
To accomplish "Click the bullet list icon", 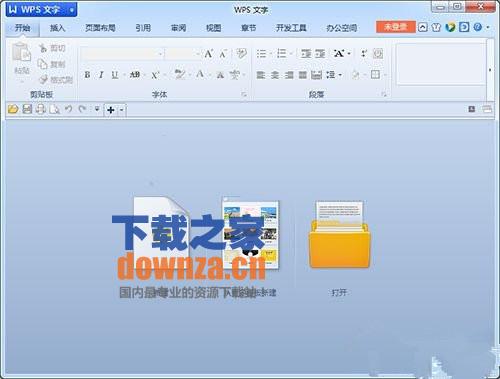I will pos(261,54).
